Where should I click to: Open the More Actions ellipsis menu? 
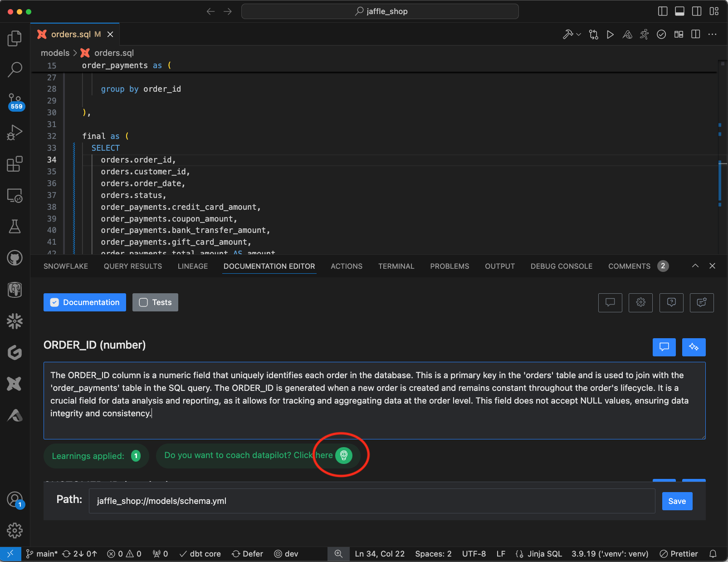coord(713,35)
